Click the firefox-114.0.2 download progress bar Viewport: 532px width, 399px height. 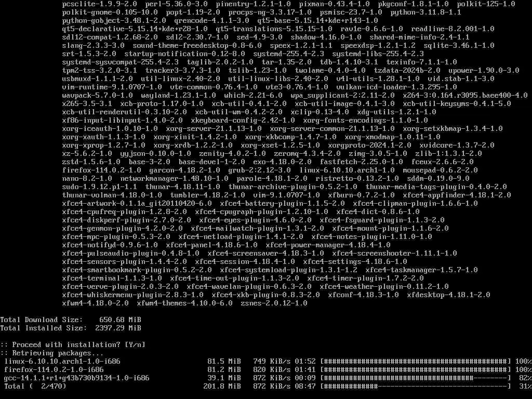(416, 369)
